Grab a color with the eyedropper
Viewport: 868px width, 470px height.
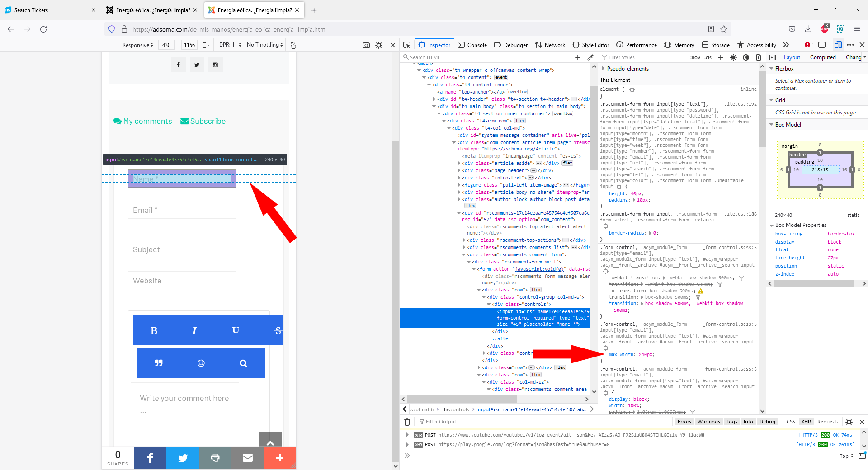(590, 57)
